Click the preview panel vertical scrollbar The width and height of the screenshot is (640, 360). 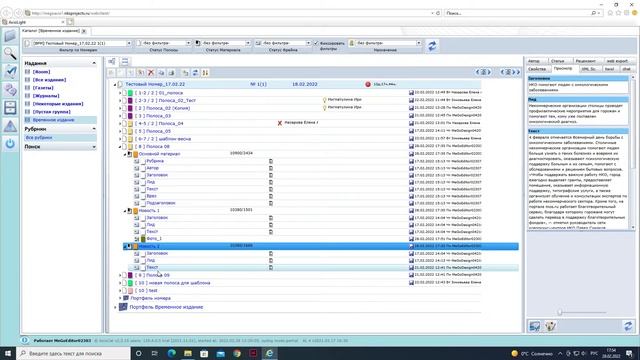(633, 152)
